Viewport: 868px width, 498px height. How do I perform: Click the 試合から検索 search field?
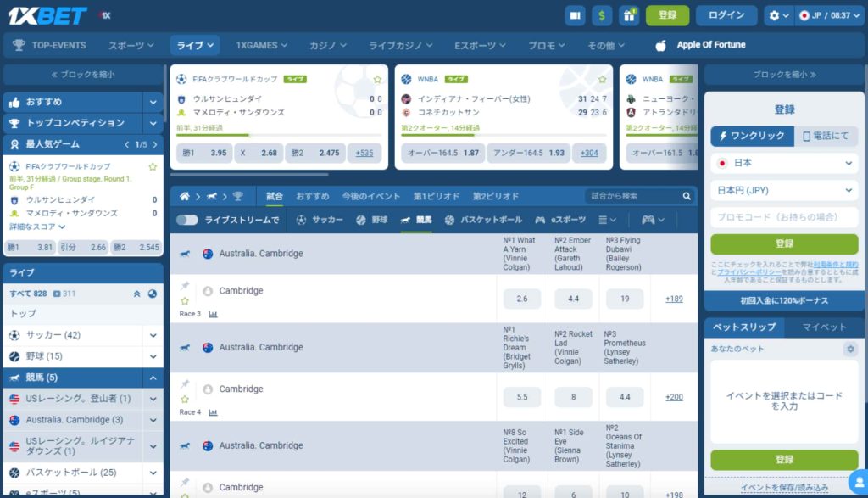633,196
